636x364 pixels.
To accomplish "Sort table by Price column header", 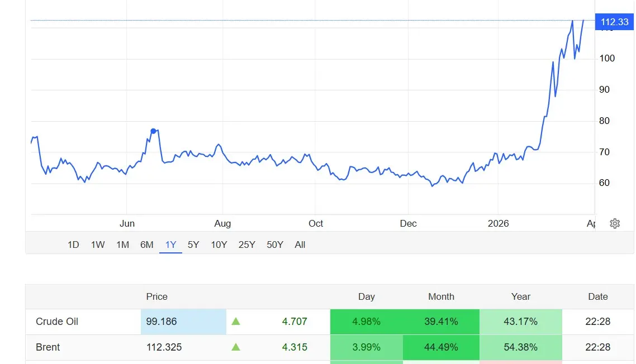I will coord(156,296).
